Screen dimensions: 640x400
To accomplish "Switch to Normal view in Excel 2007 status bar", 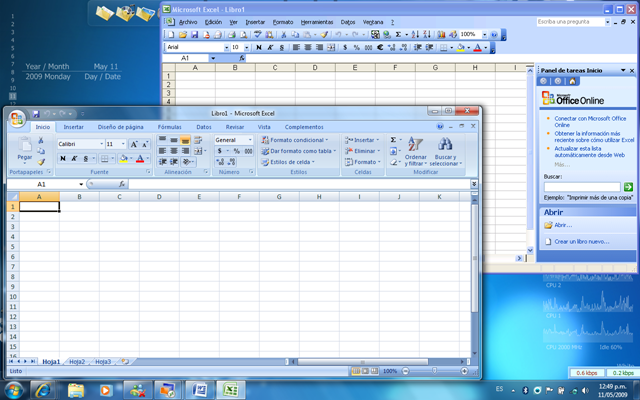I will (x=356, y=371).
